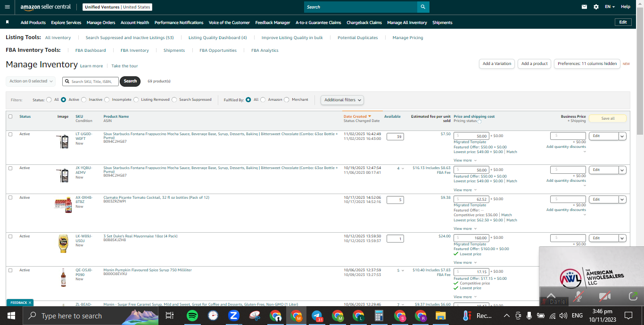Viewport: 644px width, 325px height.
Task: Open Feedback Manager menu item
Action: (272, 23)
